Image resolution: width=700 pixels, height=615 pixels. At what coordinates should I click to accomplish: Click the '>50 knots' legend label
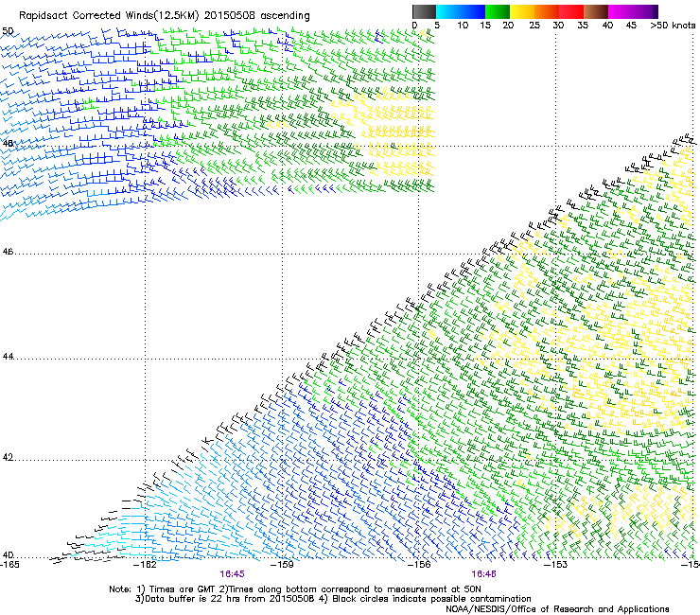[673, 26]
